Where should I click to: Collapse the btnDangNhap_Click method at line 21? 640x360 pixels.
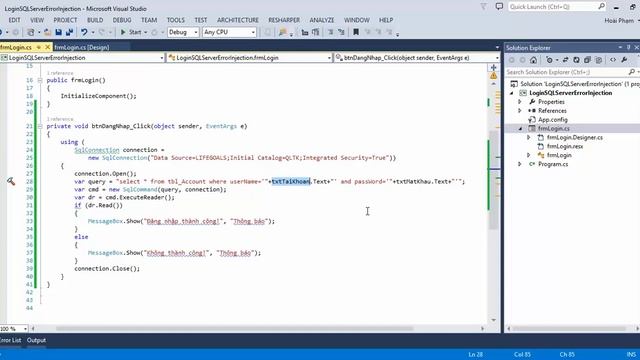tap(40, 126)
